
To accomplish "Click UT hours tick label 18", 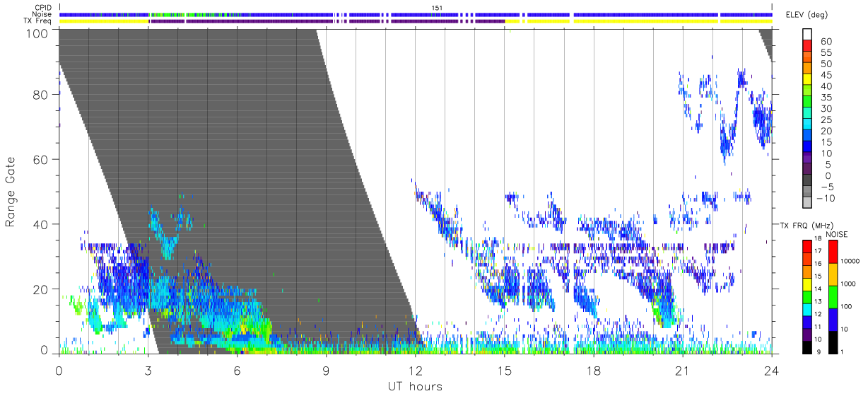I will [593, 371].
